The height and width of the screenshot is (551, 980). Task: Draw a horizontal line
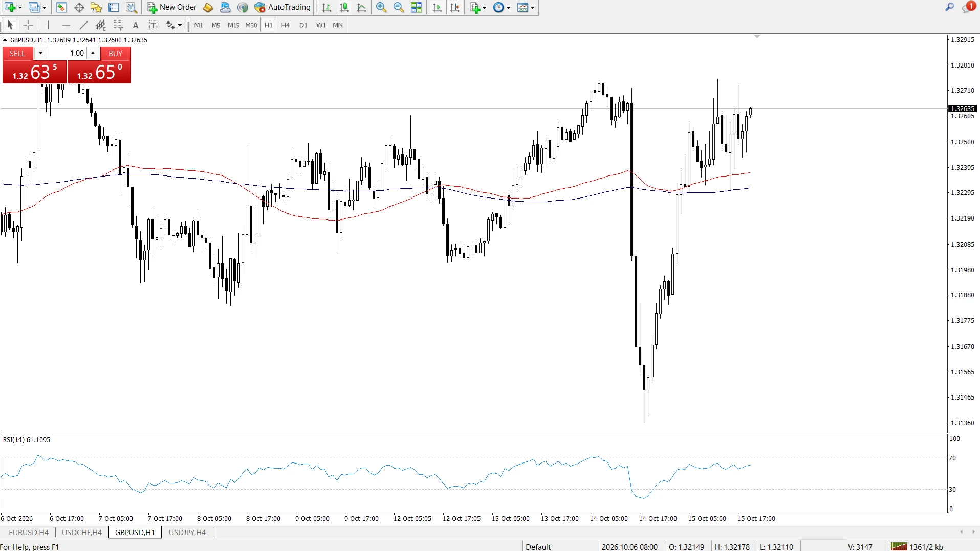66,25
